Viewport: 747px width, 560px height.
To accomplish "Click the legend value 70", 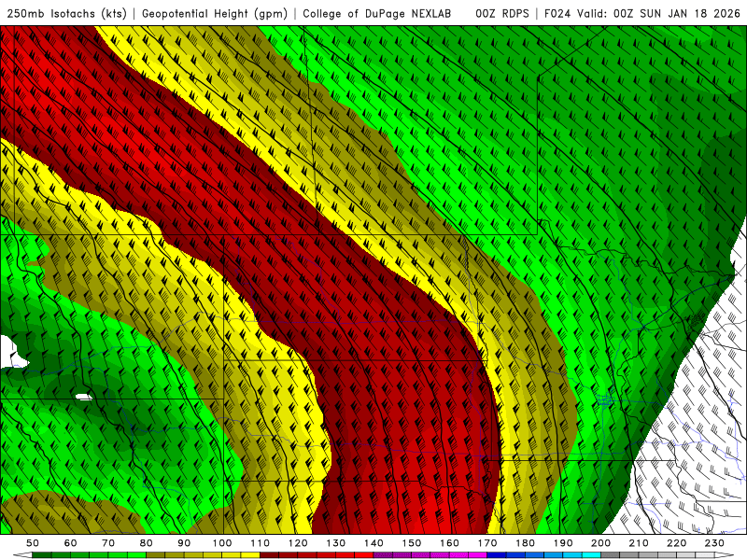I will coord(108,543).
